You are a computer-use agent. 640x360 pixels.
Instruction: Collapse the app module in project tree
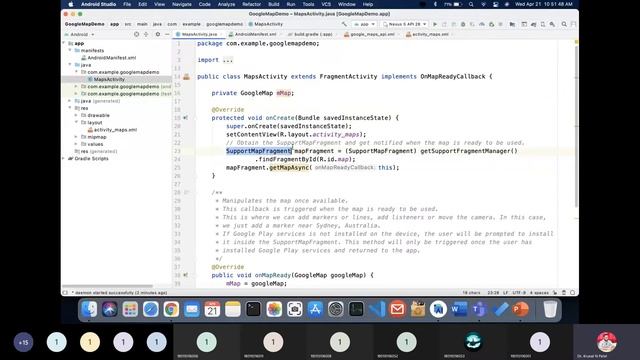coord(64,43)
